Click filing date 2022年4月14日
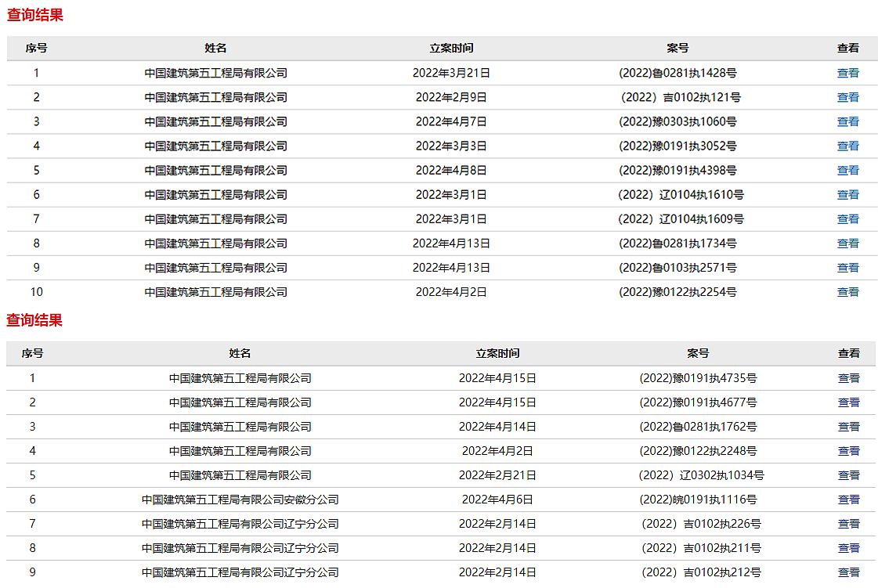878x588 pixels. 497,427
